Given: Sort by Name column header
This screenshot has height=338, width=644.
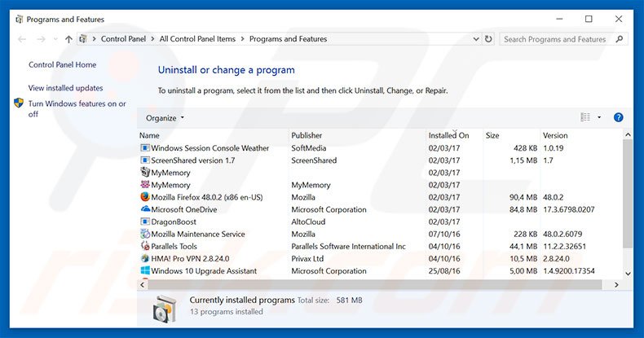Looking at the screenshot, I should click(149, 135).
